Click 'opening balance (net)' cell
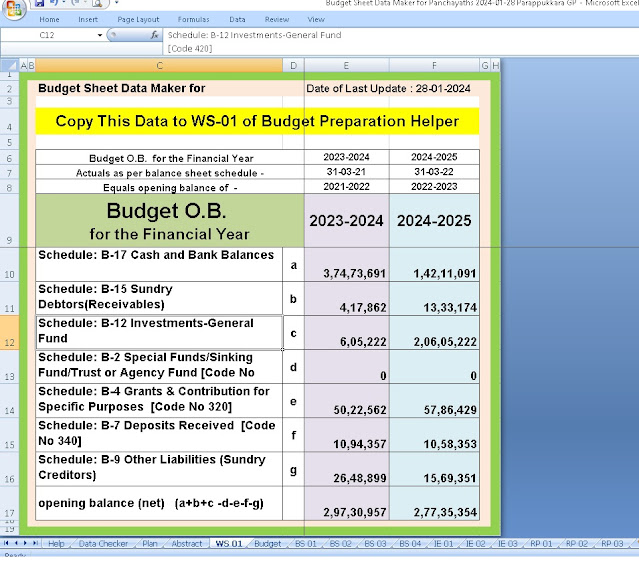This screenshot has width=639, height=566. pyautogui.click(x=159, y=503)
